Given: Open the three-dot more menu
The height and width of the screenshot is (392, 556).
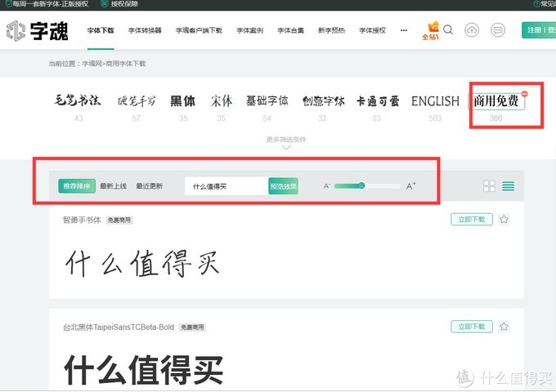Looking at the screenshot, I should 404,30.
